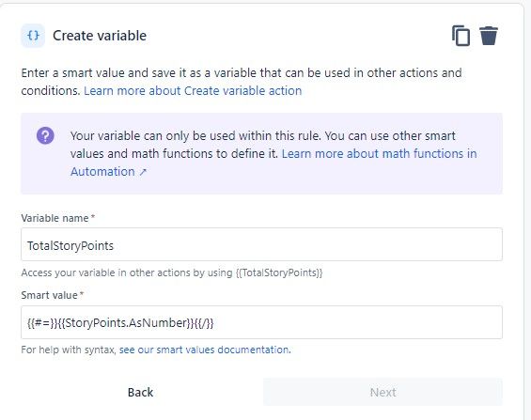Delete the component with trash icon
Viewport: 531px width, 420px height.
click(x=489, y=36)
